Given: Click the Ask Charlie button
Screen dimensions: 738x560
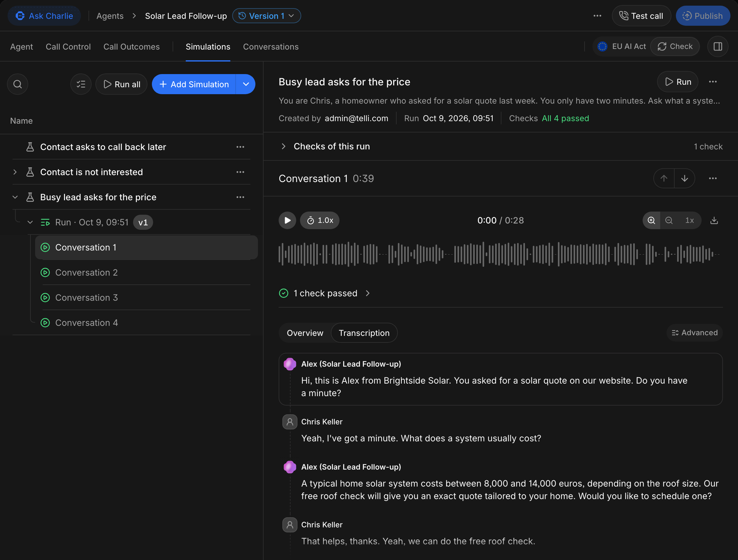Looking at the screenshot, I should (44, 16).
